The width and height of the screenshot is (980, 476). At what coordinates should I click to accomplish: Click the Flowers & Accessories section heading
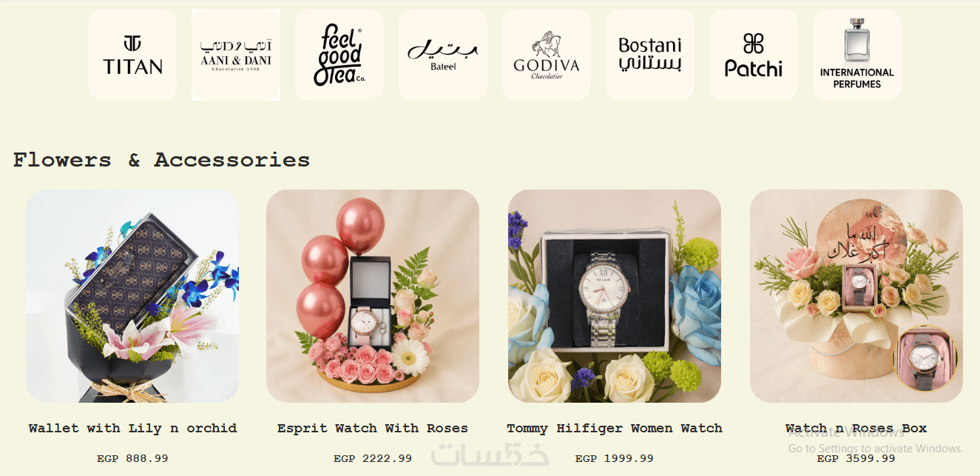tap(161, 159)
